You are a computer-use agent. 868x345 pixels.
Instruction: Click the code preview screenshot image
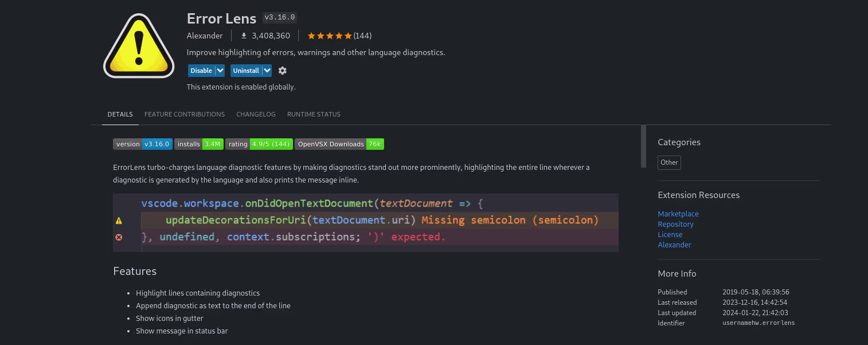(x=366, y=223)
